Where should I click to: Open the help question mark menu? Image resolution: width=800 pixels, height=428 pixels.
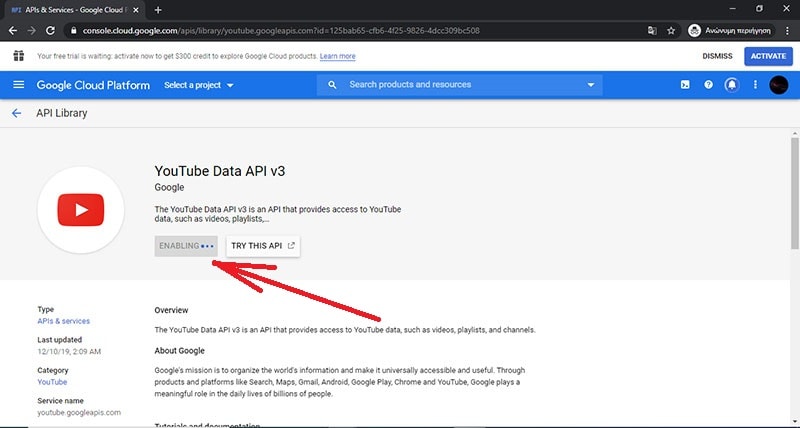coord(708,85)
